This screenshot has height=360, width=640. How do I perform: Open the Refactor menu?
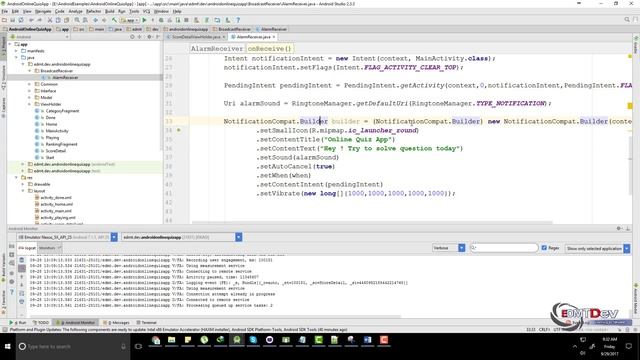(x=93, y=11)
